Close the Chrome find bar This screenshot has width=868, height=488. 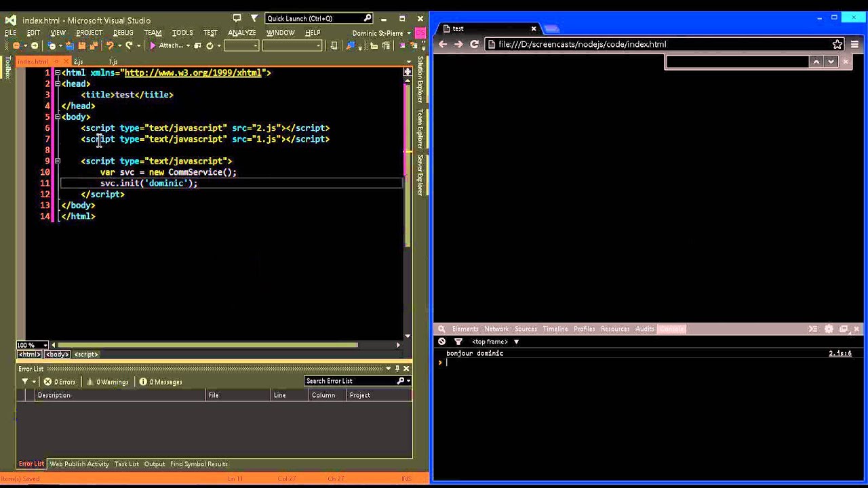tap(846, 62)
